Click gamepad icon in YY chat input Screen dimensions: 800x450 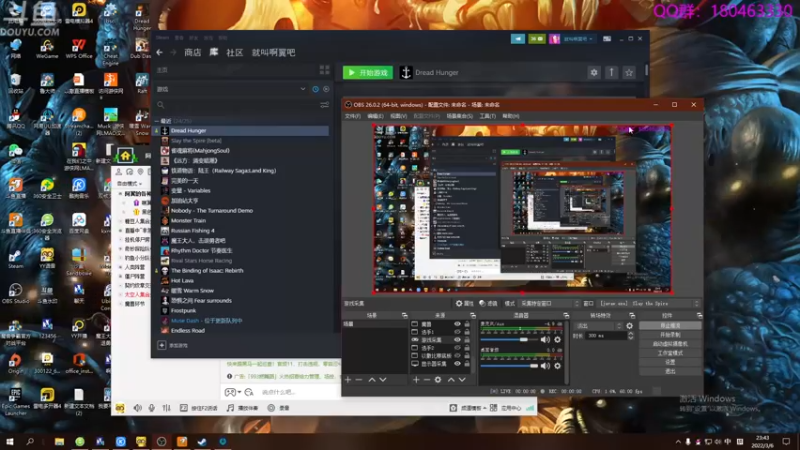point(231,392)
